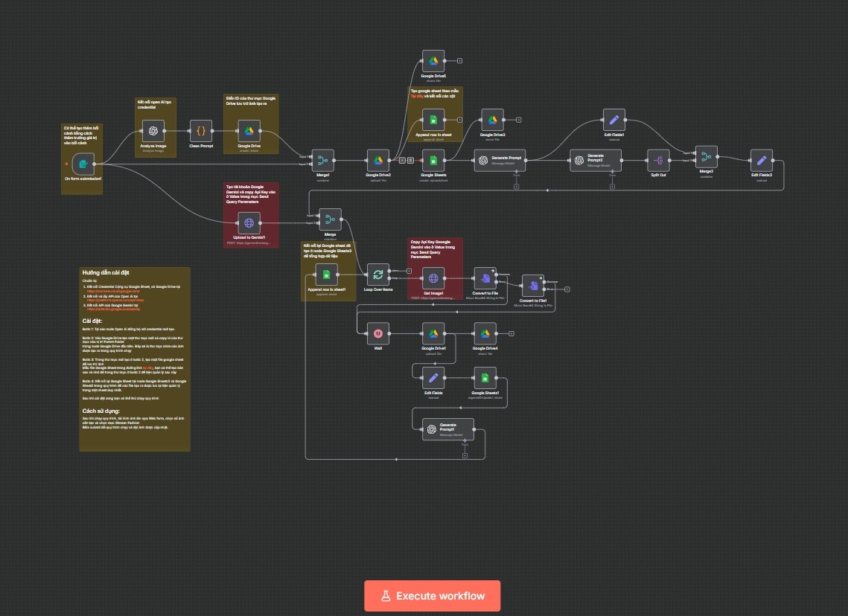
Task: Click the Split Out node
Action: tap(657, 160)
